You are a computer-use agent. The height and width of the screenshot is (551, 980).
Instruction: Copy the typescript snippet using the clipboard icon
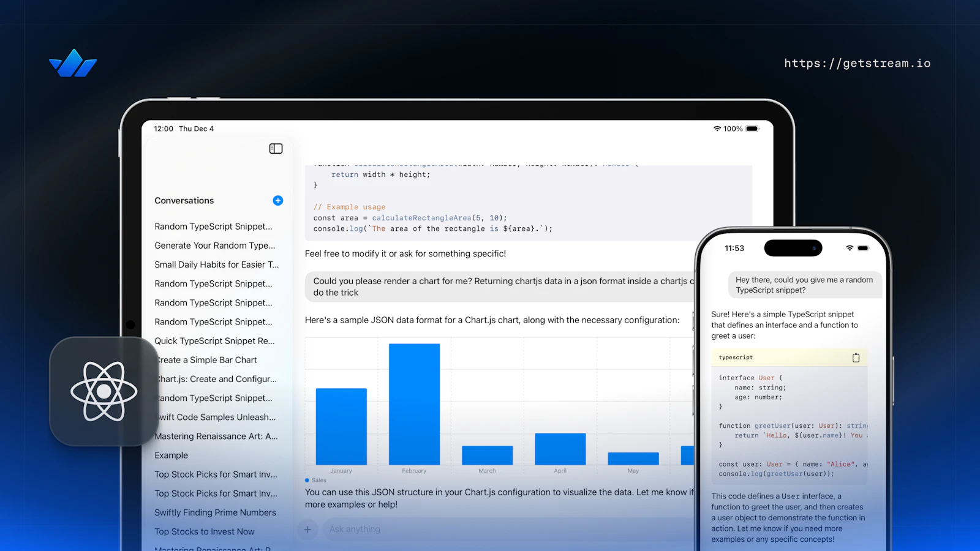tap(856, 358)
